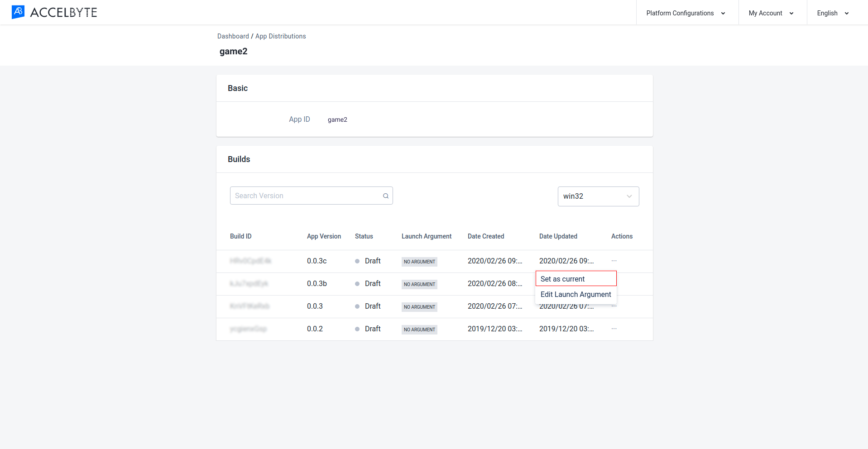Click NO ARGUMENT badge for version 0.0.2
Image resolution: width=868 pixels, height=449 pixels.
pyautogui.click(x=419, y=330)
